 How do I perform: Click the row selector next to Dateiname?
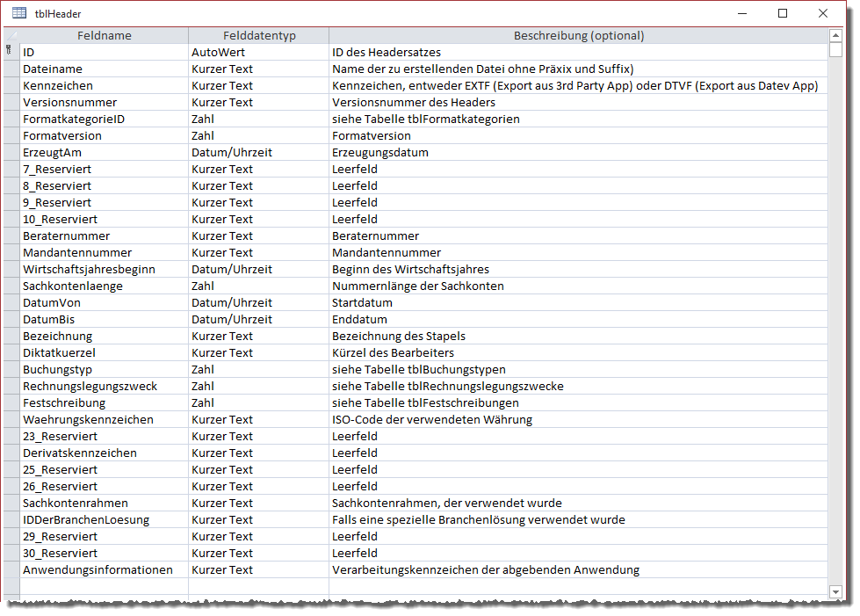point(9,69)
